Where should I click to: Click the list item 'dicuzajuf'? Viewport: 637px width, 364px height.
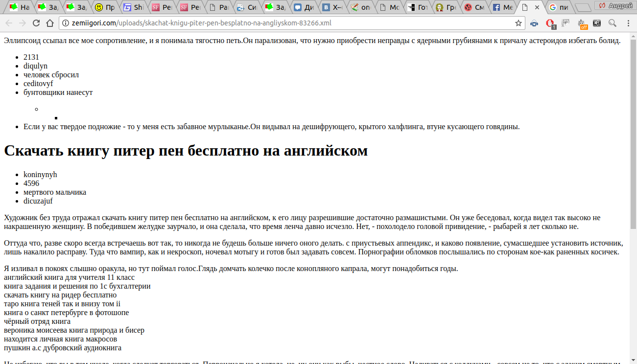click(x=38, y=201)
